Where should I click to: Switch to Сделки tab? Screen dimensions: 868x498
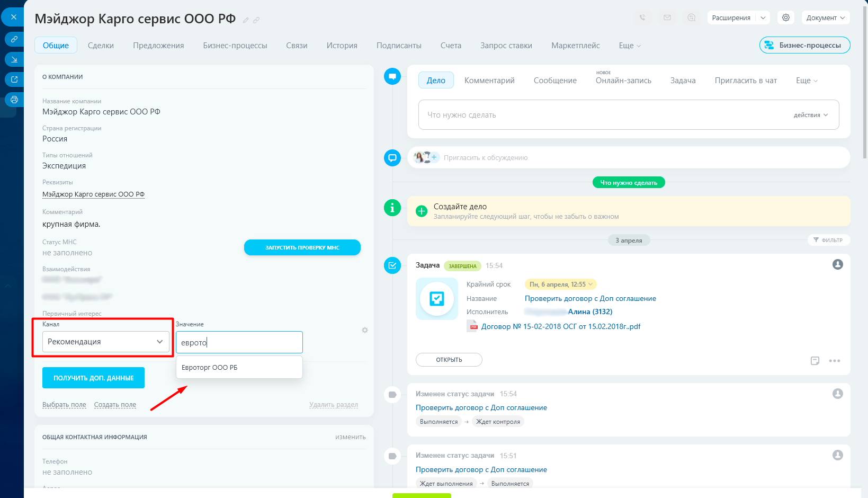101,46
